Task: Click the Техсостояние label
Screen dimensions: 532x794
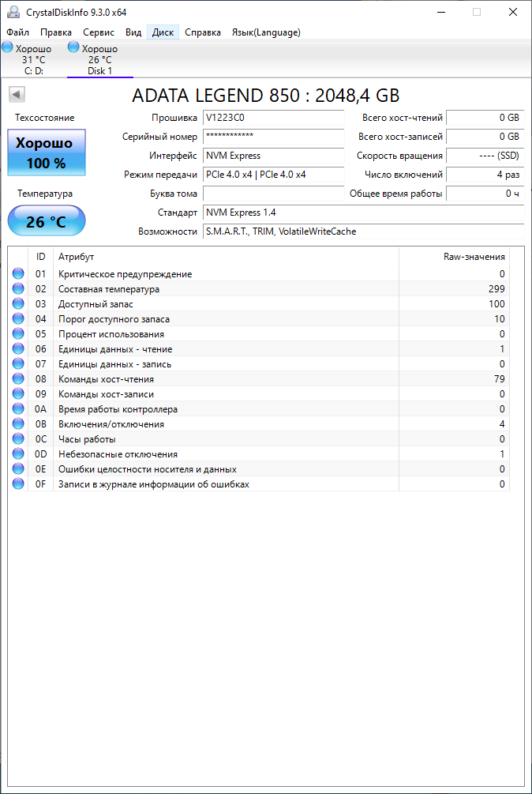Action: tap(44, 118)
